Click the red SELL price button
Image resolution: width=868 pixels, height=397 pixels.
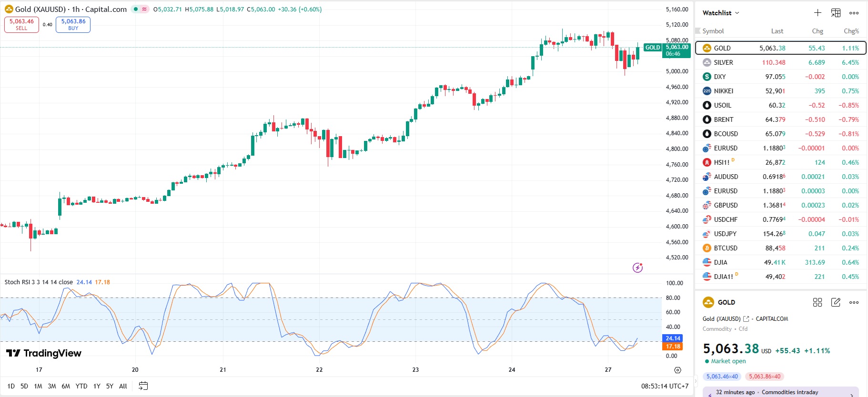pos(21,24)
